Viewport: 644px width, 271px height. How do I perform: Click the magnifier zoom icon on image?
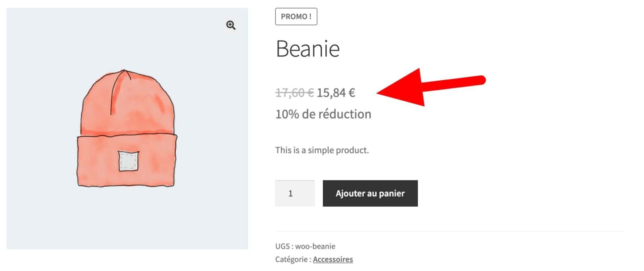pos(231,25)
